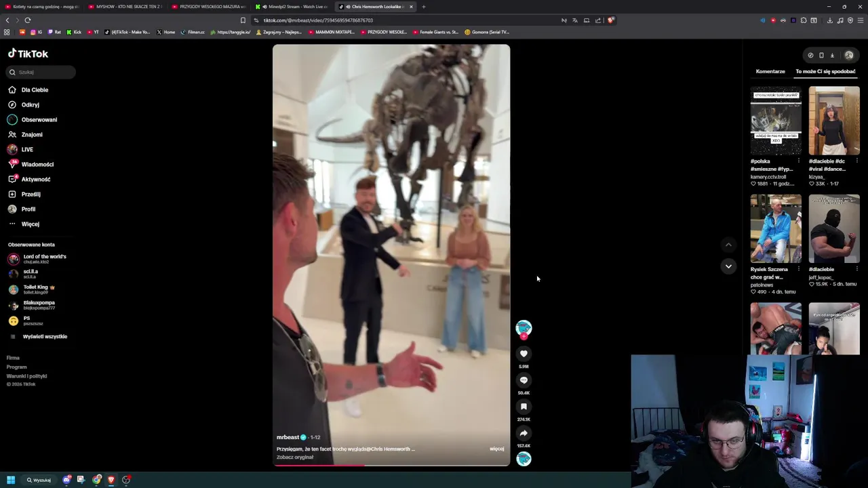
Task: Open the phone app icon in the top-right pill
Action: (x=821, y=56)
